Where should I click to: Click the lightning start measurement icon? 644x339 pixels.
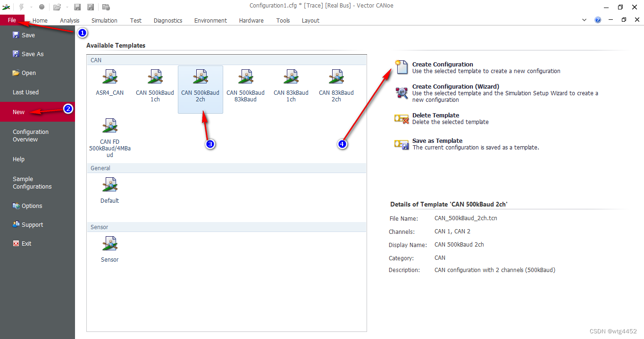(21, 7)
